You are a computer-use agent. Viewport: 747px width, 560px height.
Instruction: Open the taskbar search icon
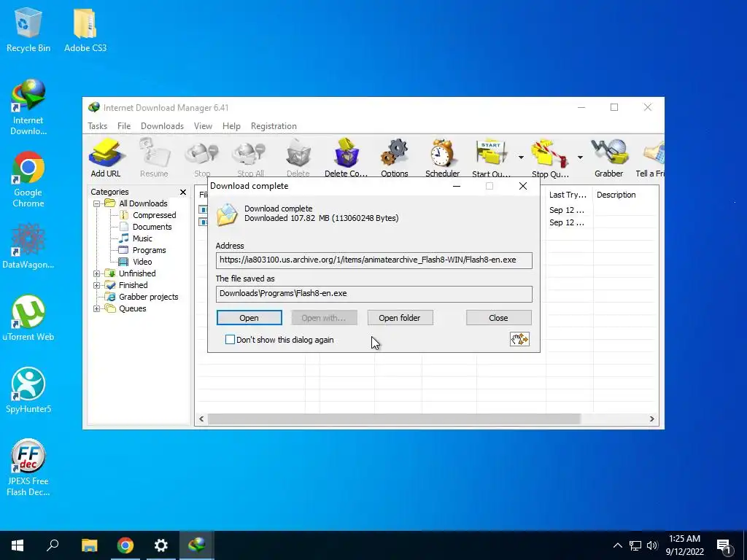[x=53, y=545]
